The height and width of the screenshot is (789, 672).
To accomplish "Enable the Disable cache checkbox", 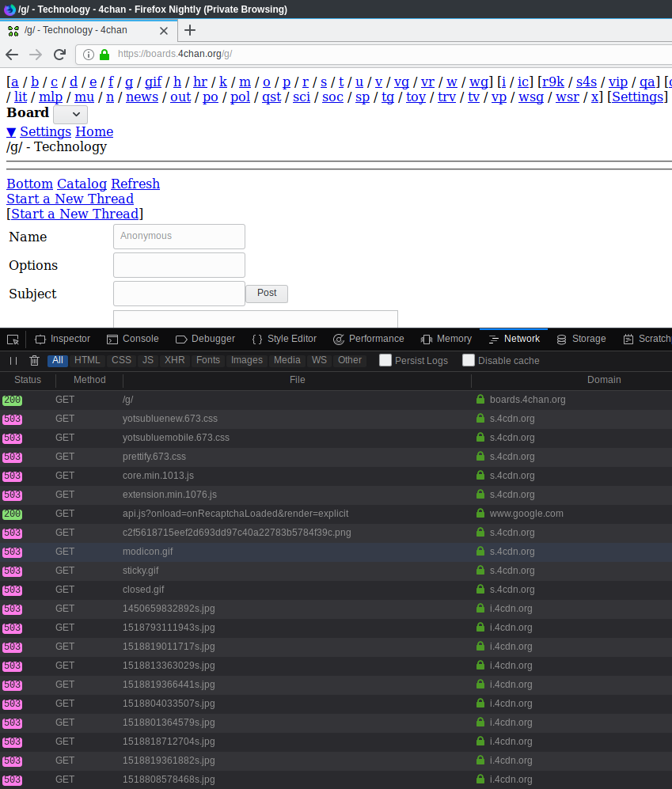I will 468,360.
